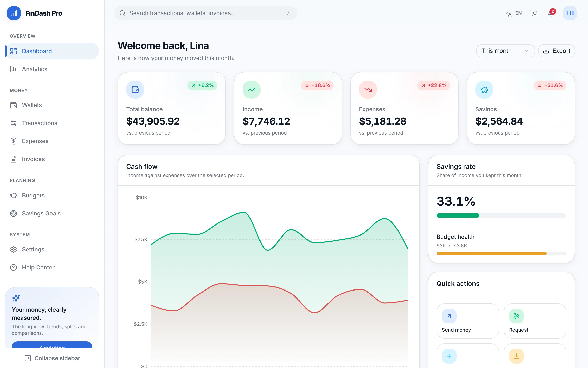Click the Help Center question icon
Screen dimensions: 588x368
(x=14, y=267)
